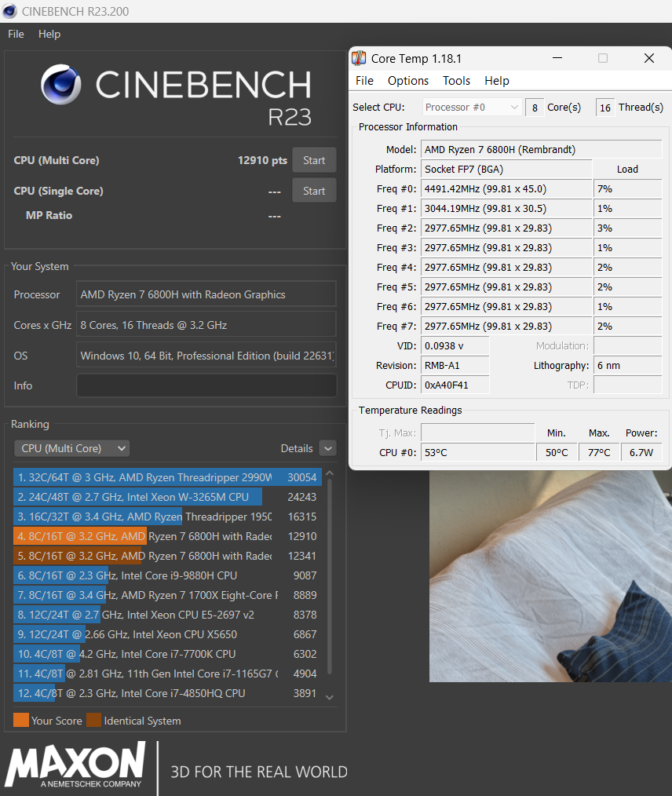Open the Tools menu in Core Temp
The height and width of the screenshot is (796, 672).
(456, 81)
